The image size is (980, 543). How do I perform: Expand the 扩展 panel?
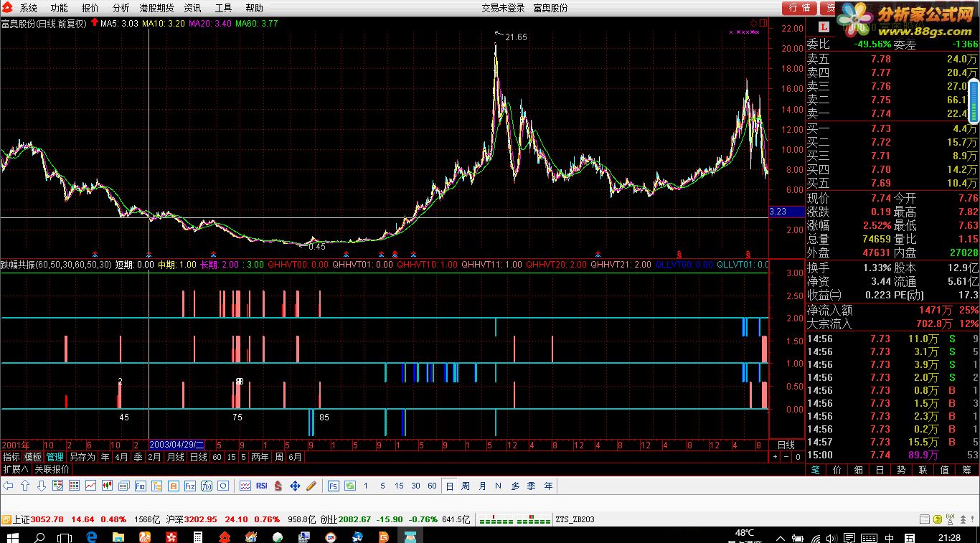click(x=15, y=469)
